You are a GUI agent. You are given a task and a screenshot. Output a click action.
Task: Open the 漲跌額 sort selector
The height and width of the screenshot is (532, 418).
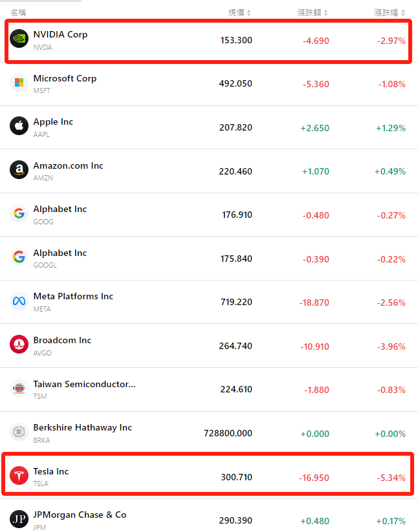coord(313,12)
